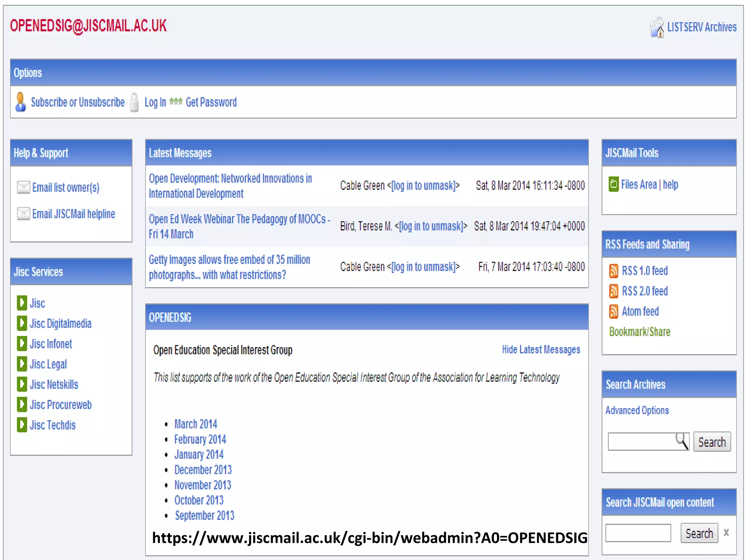Click Hide Latest Messages
Image resolution: width=747 pixels, height=560 pixels.
tap(541, 350)
